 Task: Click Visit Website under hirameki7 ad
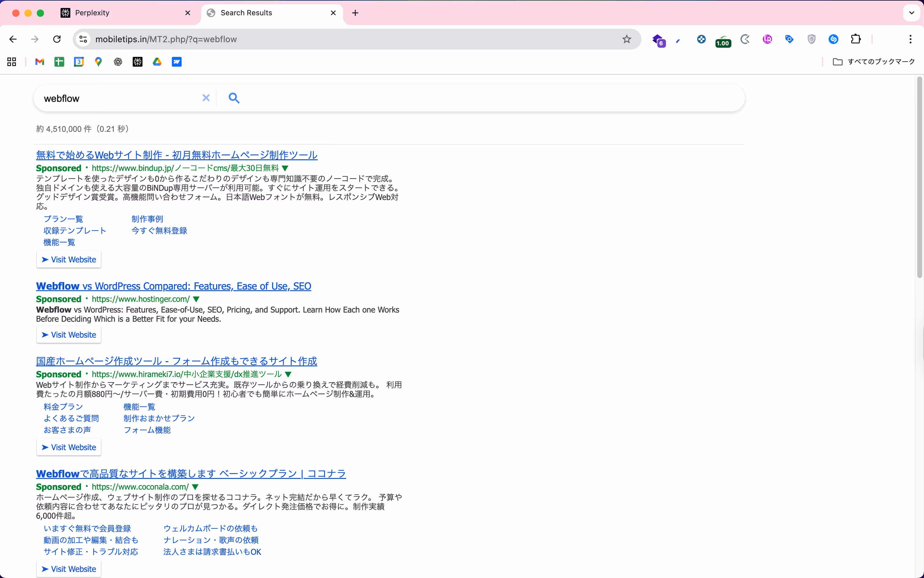point(69,447)
